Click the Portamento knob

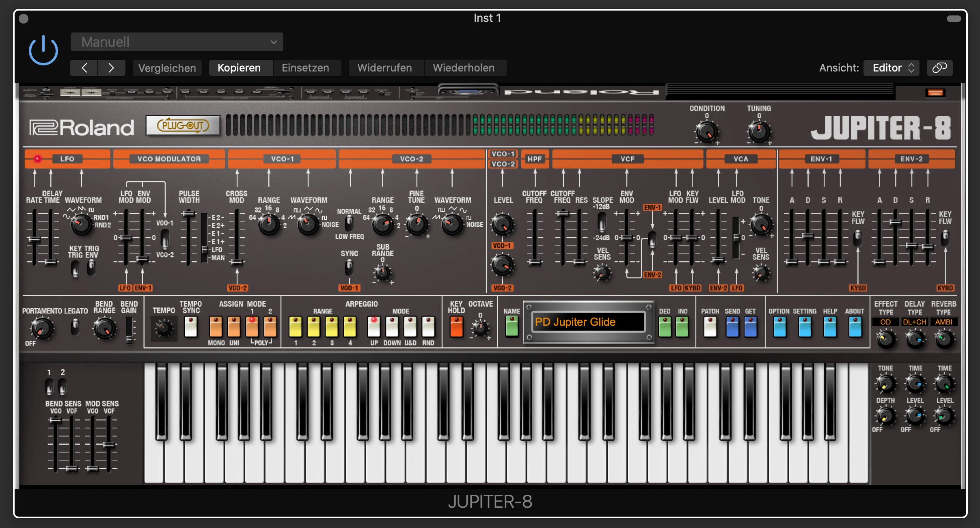pyautogui.click(x=41, y=328)
